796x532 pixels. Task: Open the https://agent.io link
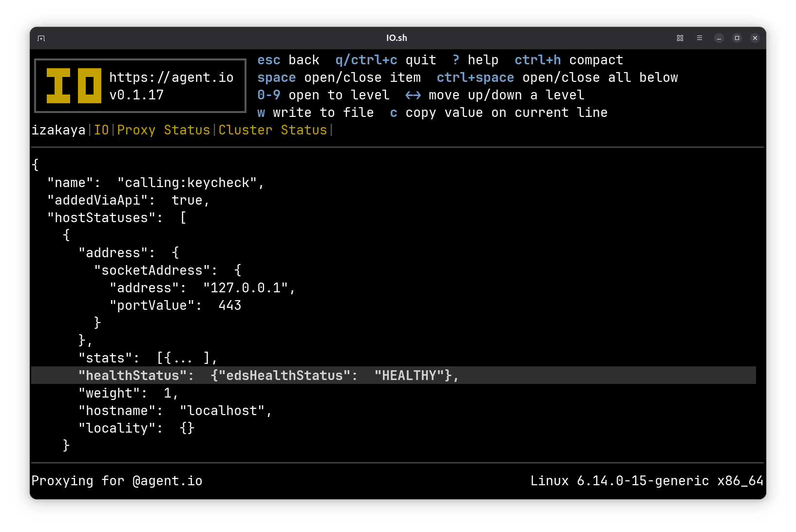click(x=171, y=77)
